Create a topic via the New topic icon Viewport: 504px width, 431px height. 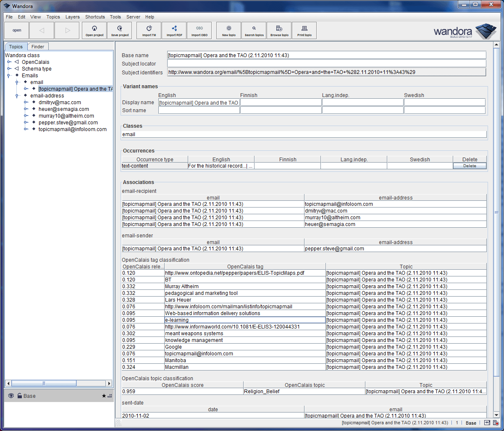click(228, 30)
